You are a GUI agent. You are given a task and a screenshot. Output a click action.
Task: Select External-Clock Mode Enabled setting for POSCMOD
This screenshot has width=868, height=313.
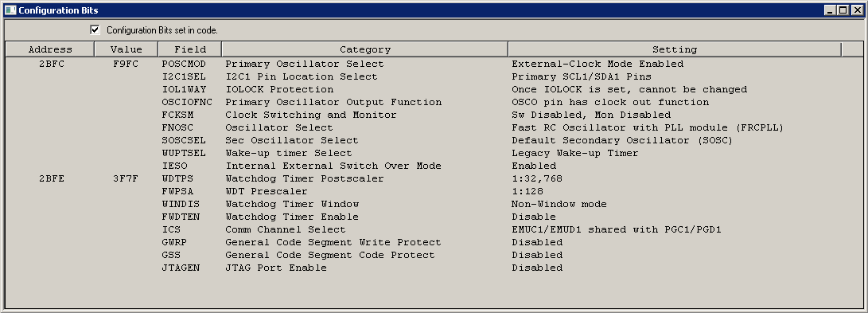(x=597, y=64)
